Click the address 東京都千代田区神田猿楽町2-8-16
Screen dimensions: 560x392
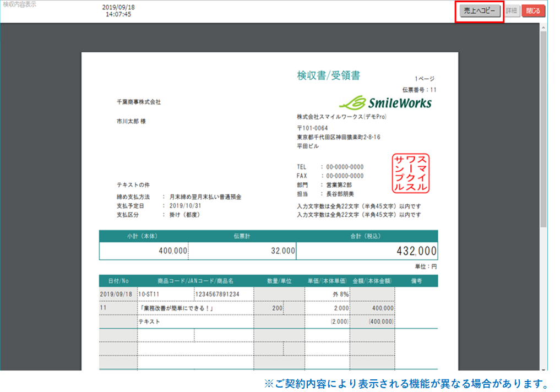pyautogui.click(x=339, y=137)
